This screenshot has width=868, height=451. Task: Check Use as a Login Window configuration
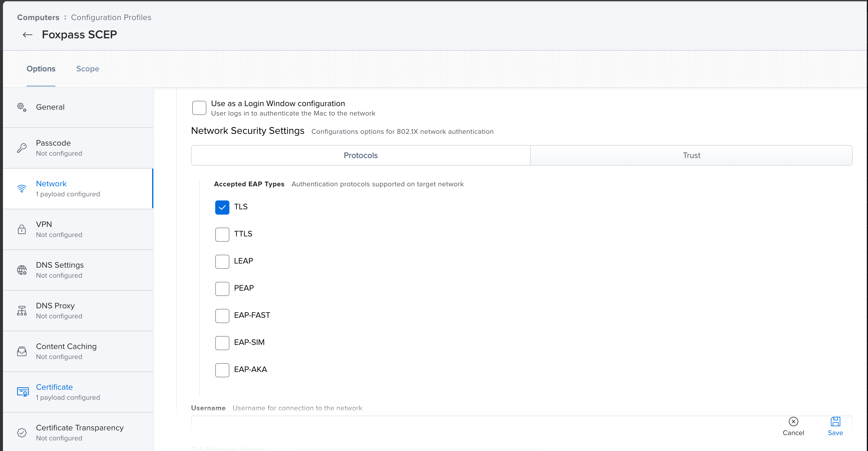coord(199,108)
